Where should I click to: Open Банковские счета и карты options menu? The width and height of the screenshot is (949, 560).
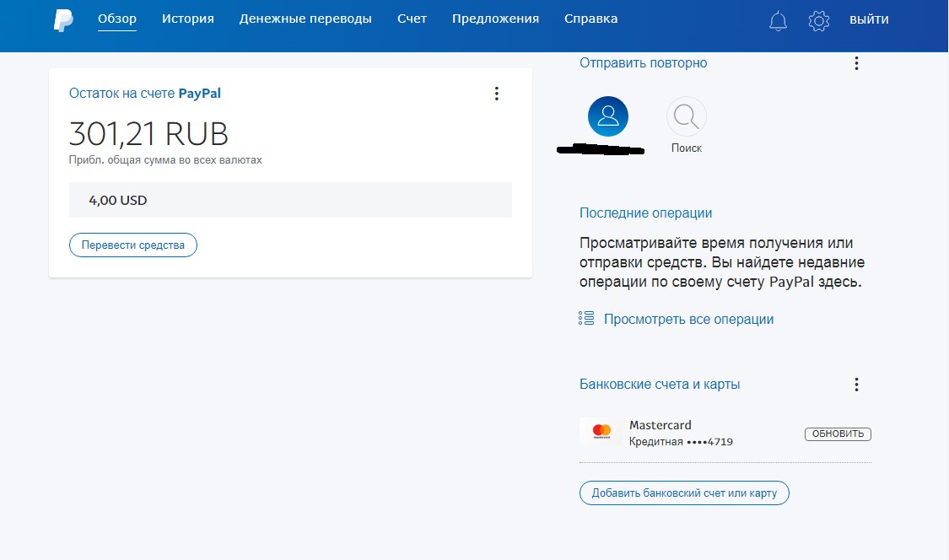tap(856, 385)
